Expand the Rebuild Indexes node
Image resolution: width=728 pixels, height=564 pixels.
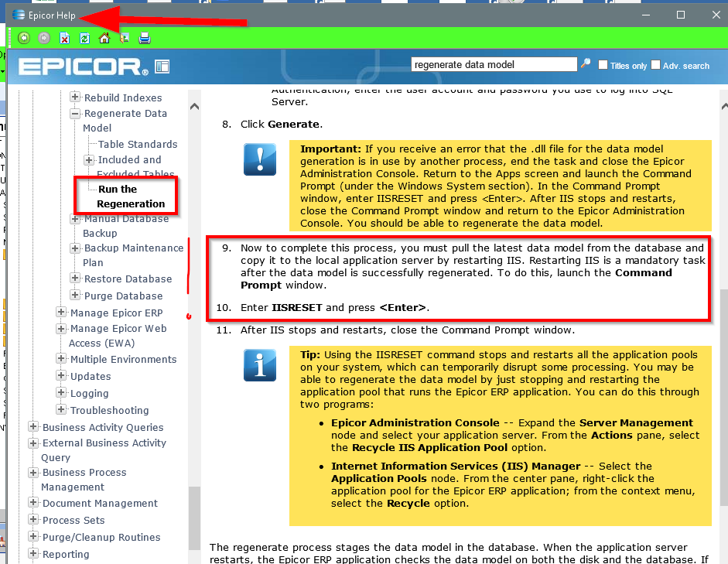[75, 97]
